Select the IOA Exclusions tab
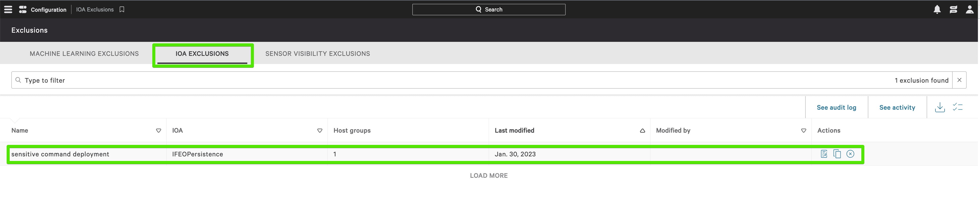 click(x=202, y=54)
